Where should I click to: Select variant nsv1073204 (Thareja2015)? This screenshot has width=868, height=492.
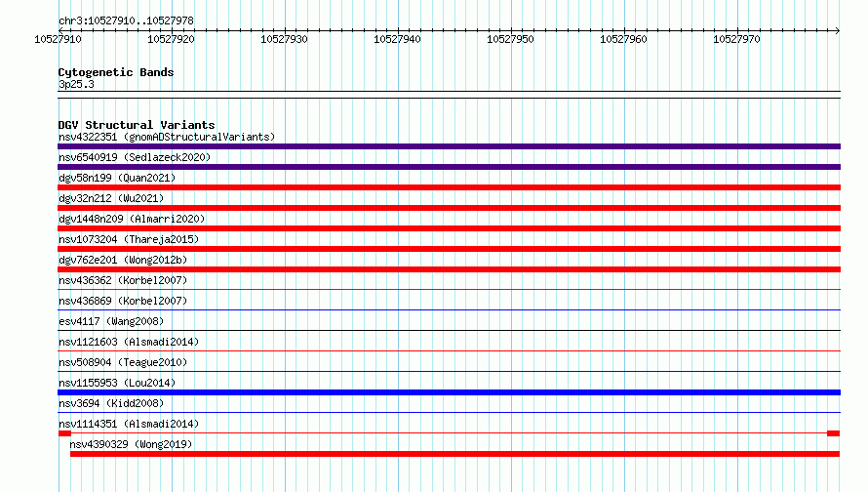(x=129, y=239)
